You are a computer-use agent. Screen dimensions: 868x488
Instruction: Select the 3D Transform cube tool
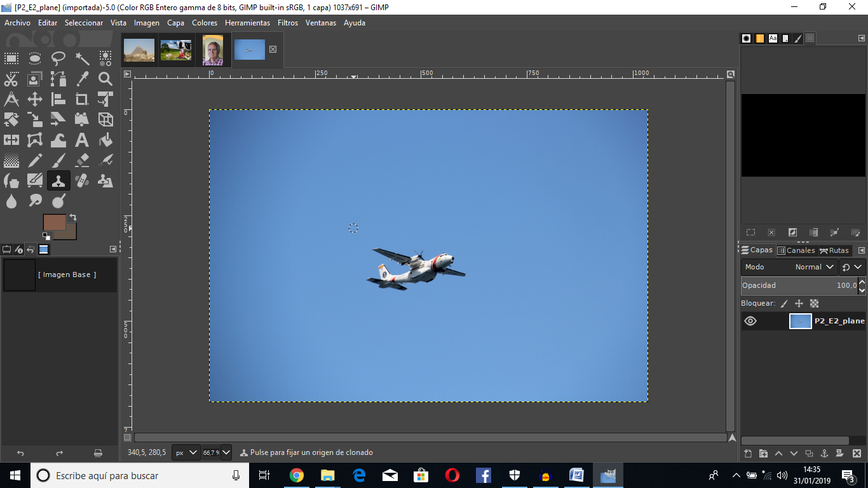[x=105, y=120]
